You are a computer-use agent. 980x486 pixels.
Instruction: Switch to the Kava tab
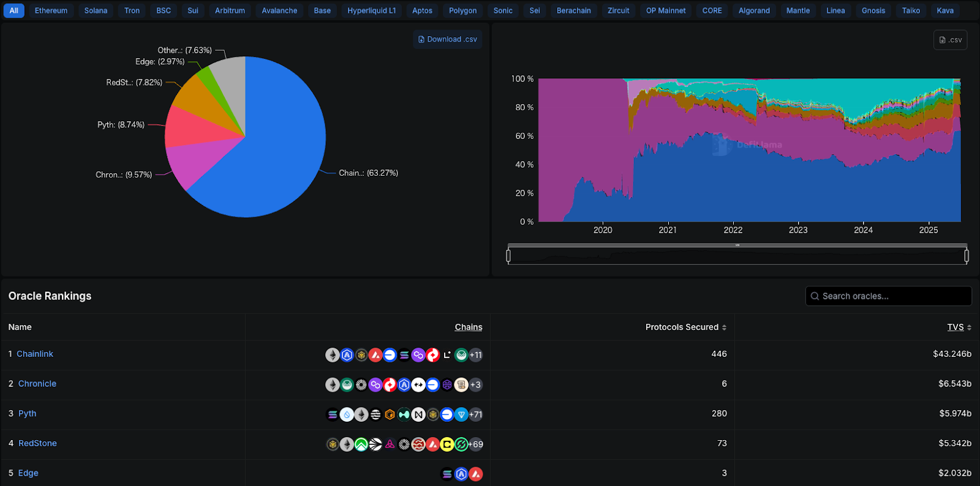pyautogui.click(x=945, y=10)
